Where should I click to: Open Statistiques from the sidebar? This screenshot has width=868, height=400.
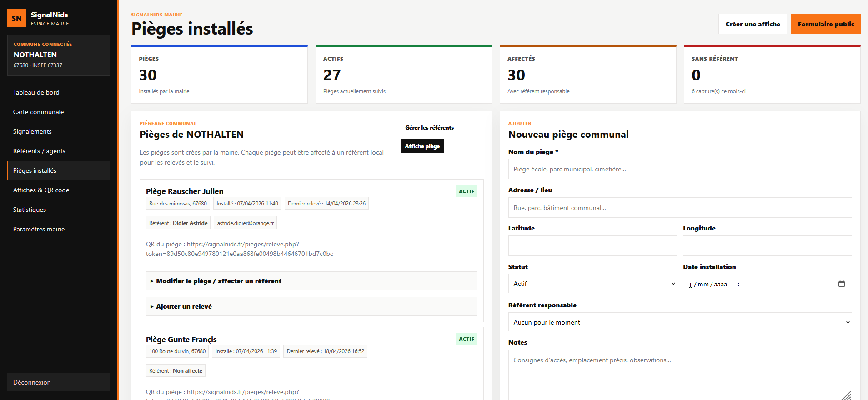tap(59, 210)
